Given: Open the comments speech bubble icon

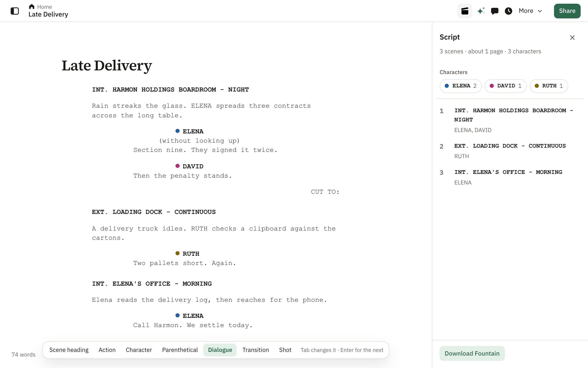Looking at the screenshot, I should [495, 11].
